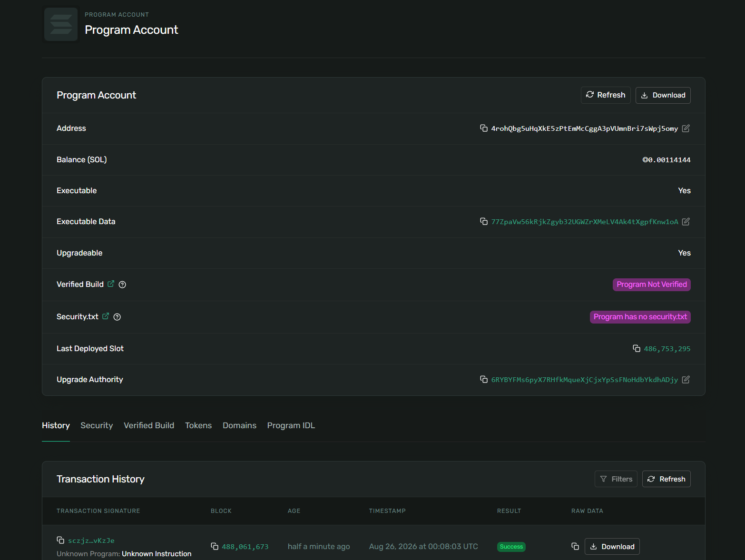Click Unknown Instruction text
This screenshot has width=745, height=560.
point(157,554)
